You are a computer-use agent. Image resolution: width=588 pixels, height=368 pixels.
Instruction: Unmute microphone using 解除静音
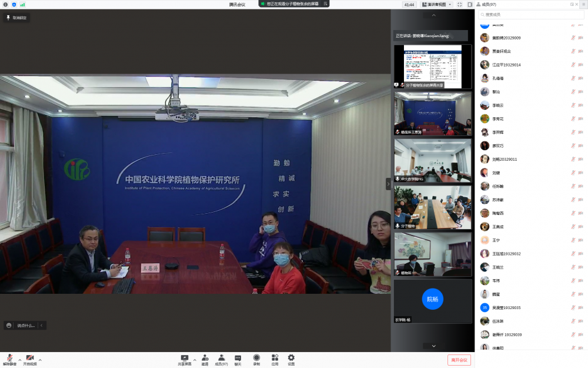10,359
